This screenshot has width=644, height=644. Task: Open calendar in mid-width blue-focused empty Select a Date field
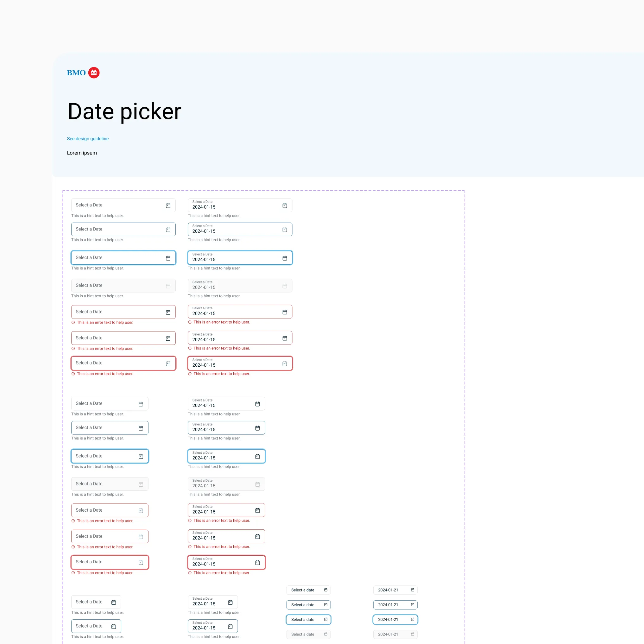pyautogui.click(x=141, y=457)
